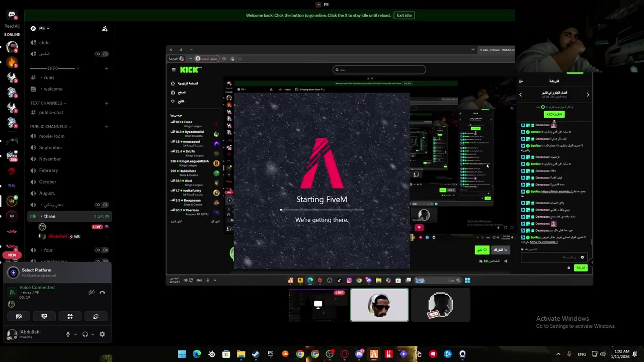Viewport: 644px width, 362px height.
Task: Open the green voice connection signal icon
Action: [12, 292]
